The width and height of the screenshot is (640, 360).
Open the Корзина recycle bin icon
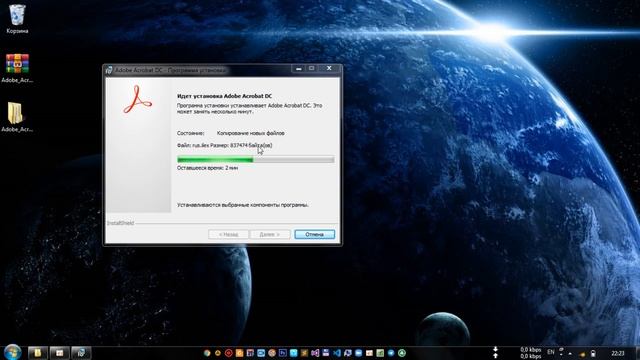coord(17,19)
